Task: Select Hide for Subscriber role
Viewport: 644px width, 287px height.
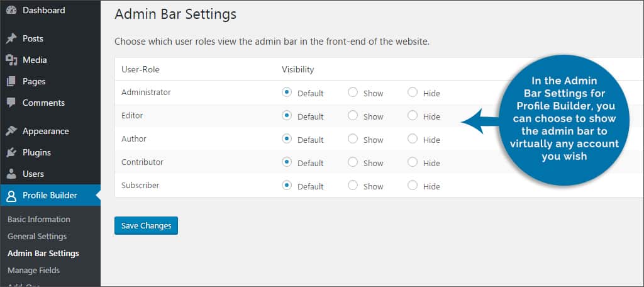Action: point(413,186)
